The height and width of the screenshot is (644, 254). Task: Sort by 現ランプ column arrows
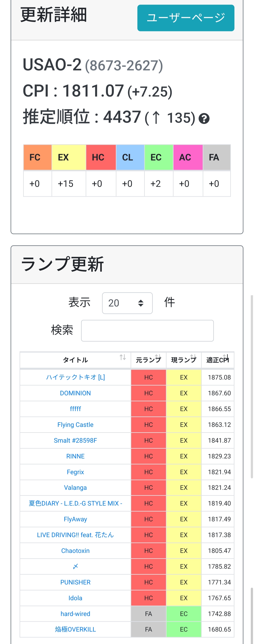[x=193, y=357]
